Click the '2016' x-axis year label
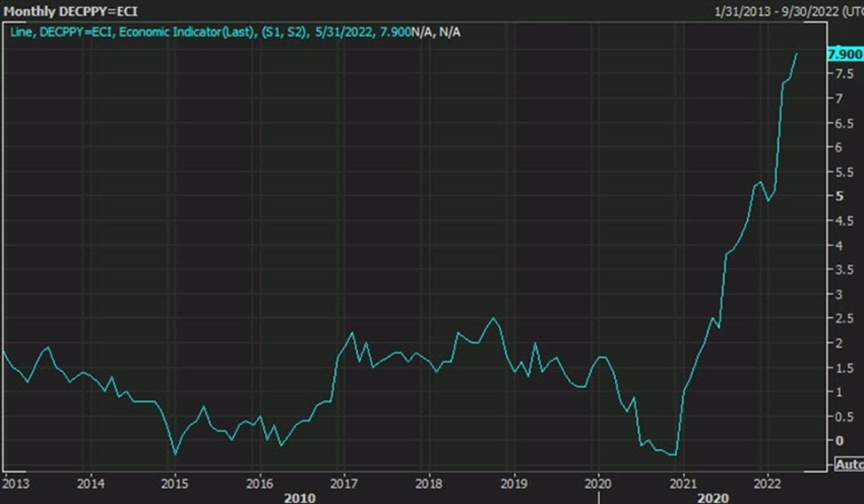 pyautogui.click(x=260, y=484)
